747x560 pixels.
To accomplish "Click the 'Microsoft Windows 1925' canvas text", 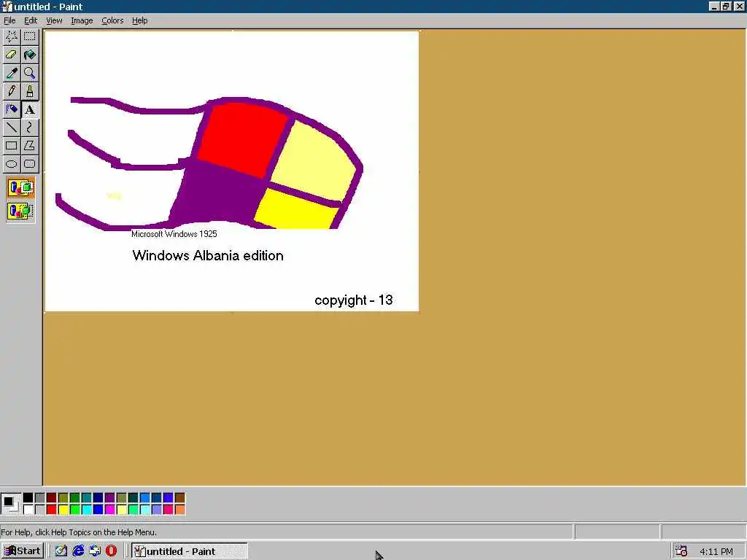I will pos(174,234).
